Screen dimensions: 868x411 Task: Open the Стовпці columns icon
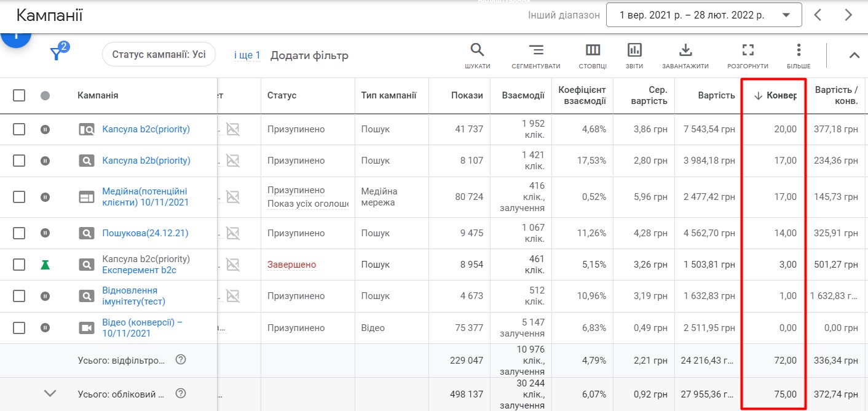tap(593, 50)
